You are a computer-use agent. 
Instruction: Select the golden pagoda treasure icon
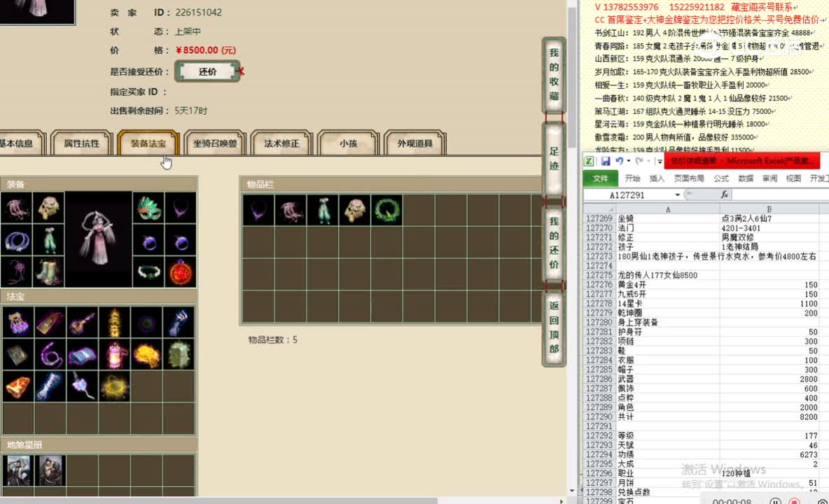coord(114,322)
